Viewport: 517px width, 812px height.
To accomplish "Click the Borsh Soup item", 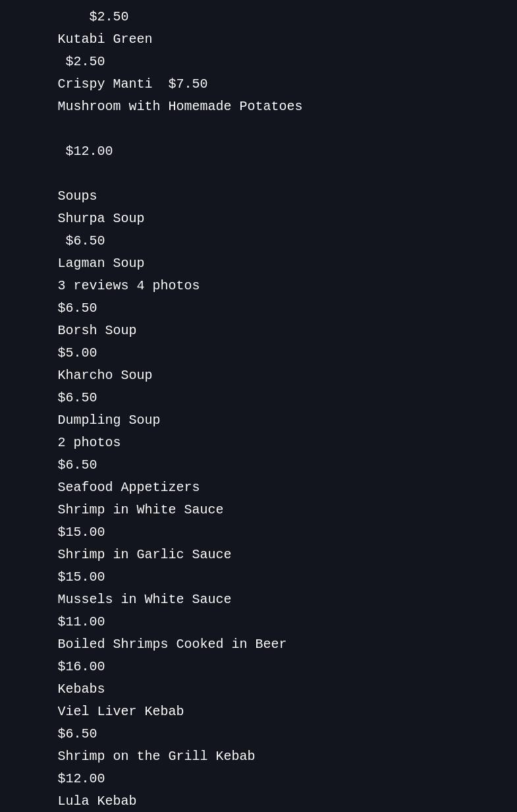I will 97,331.
